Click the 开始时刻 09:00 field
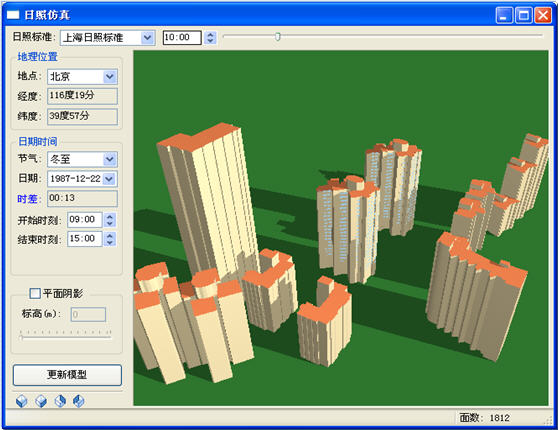Viewport: 558px width, 430px height. tap(85, 220)
